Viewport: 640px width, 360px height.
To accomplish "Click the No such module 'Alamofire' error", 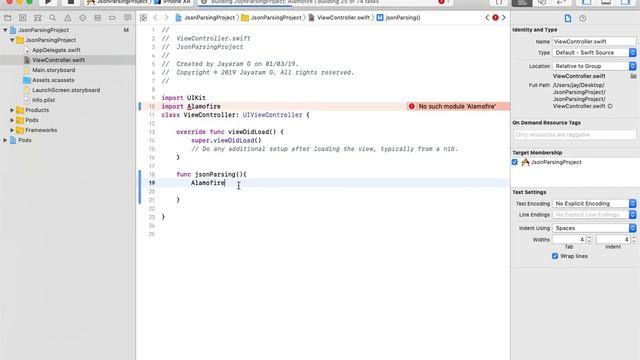I will coord(457,106).
